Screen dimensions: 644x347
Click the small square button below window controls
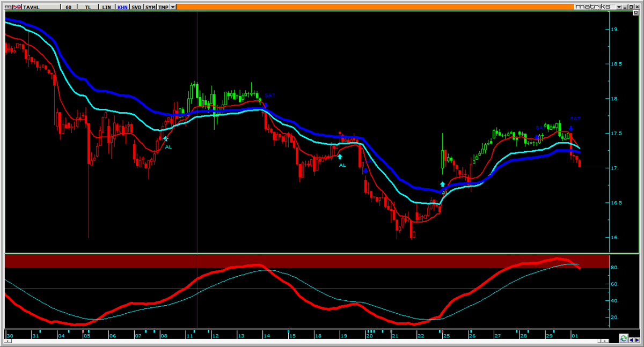point(636,12)
